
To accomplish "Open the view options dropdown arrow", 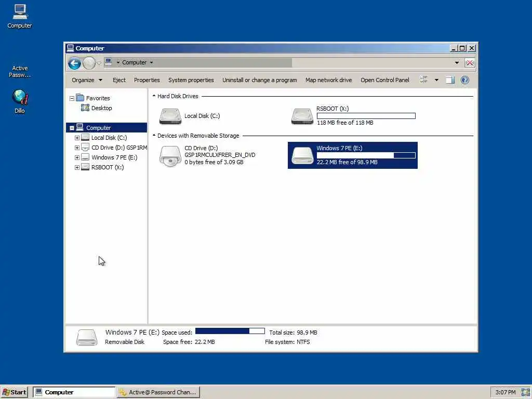I will pos(436,80).
